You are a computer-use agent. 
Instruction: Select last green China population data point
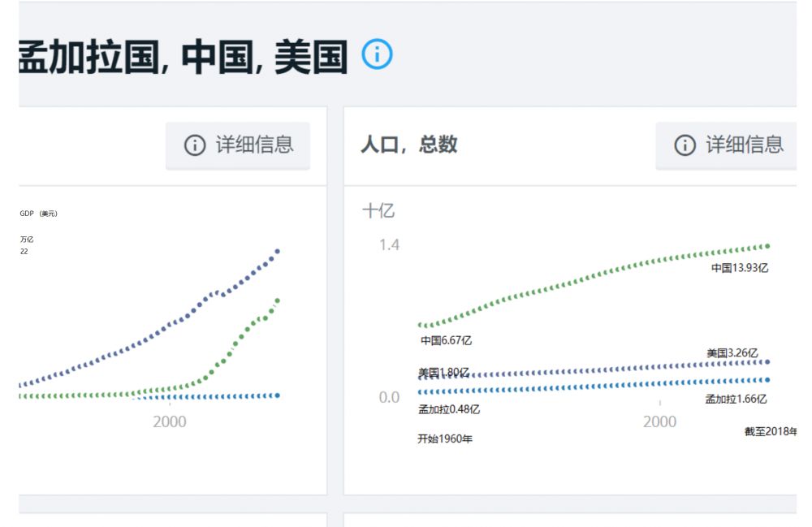[767, 246]
